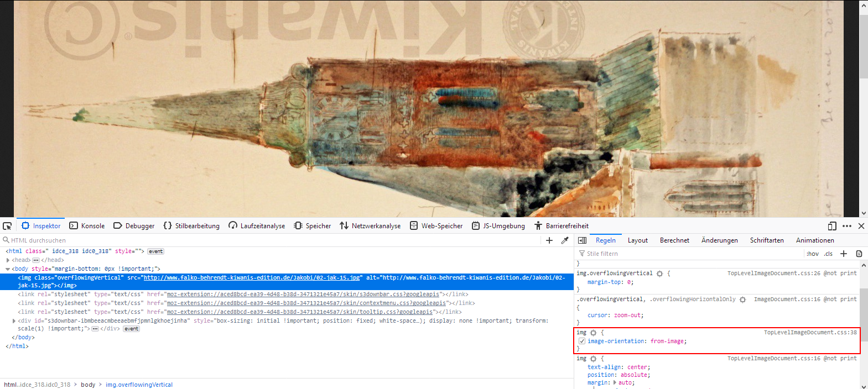The image size is (868, 389).
Task: Highlight img selector in text-align rule
Action: click(593, 359)
